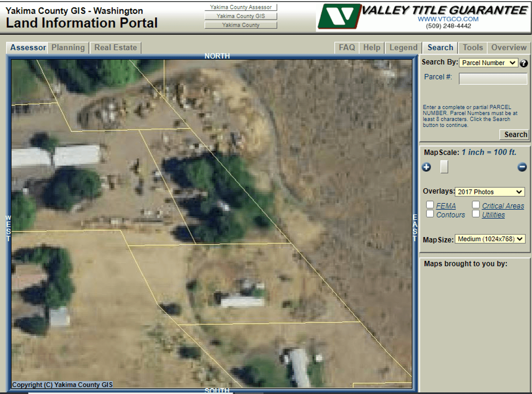The height and width of the screenshot is (394, 532).
Task: Open the Overlays dropdown showing 2017 Photos
Action: (490, 192)
